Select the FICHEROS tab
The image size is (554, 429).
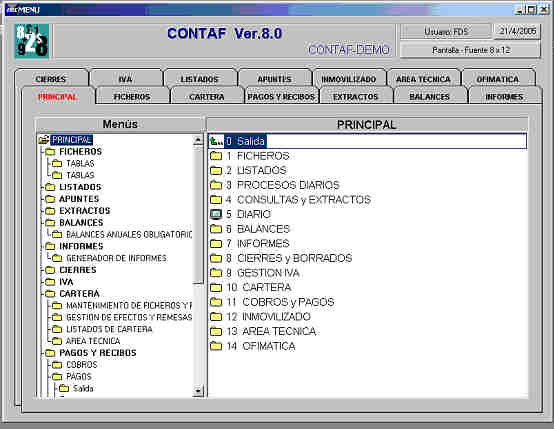click(x=132, y=96)
